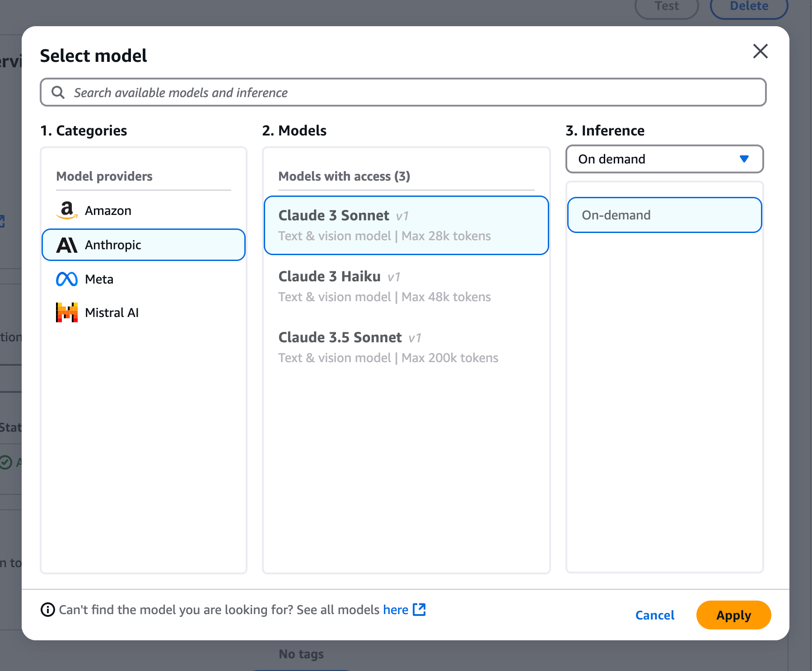Click the Anthropic logo icon
812x671 pixels.
67,245
